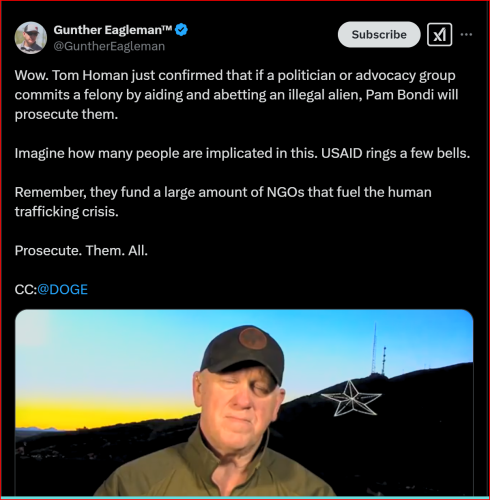This screenshot has width=490, height=500.
Task: Click the star outline on the hillside
Action: 351,399
